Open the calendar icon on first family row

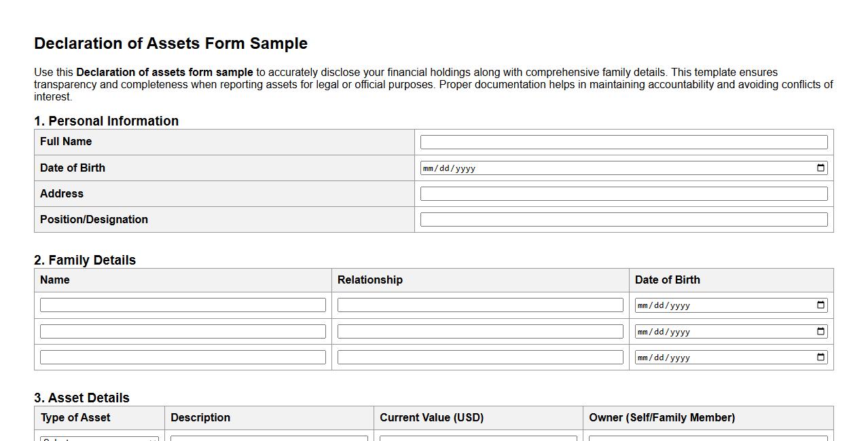[820, 305]
